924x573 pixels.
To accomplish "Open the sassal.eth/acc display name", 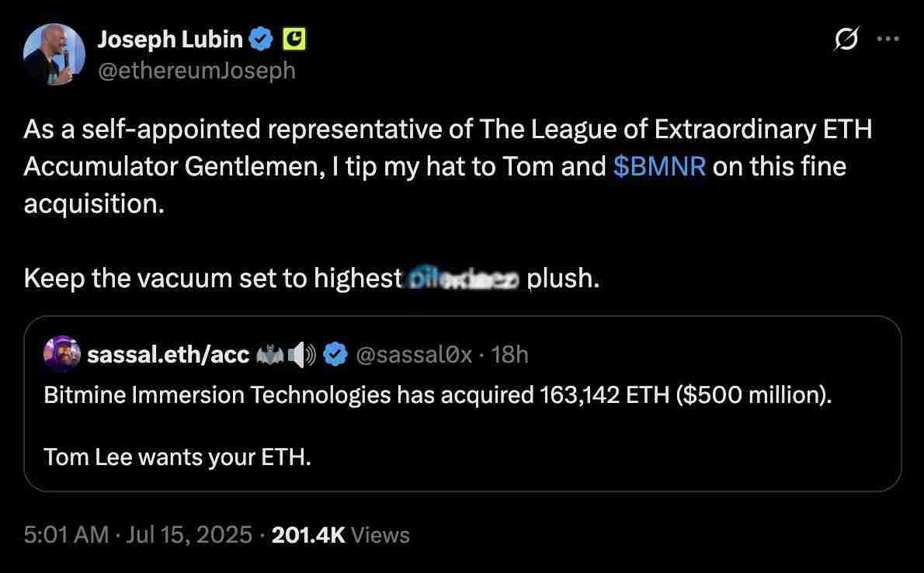I will tap(168, 355).
